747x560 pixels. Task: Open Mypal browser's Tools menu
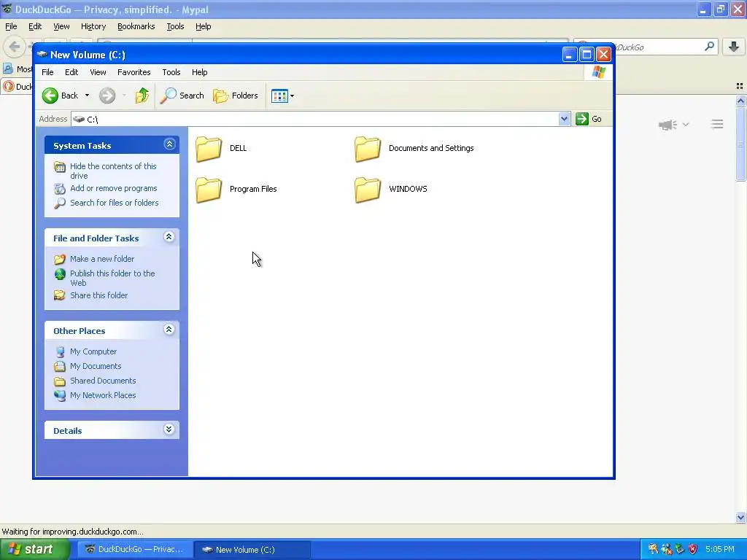pos(175,27)
